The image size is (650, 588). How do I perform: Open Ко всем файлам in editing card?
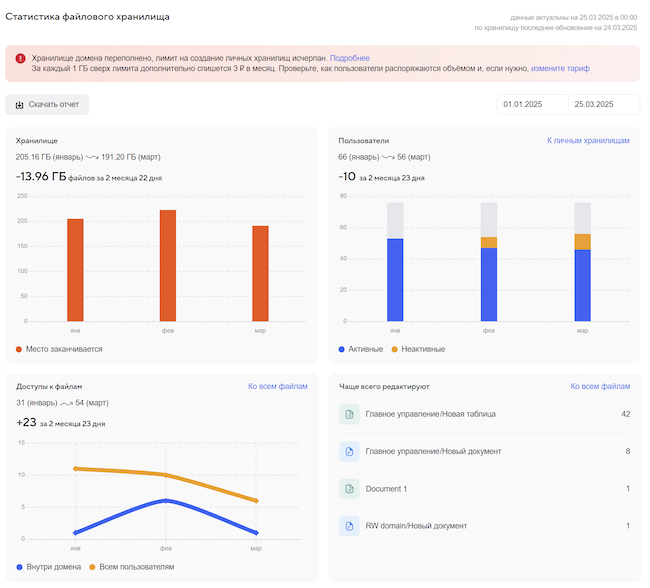click(x=600, y=386)
